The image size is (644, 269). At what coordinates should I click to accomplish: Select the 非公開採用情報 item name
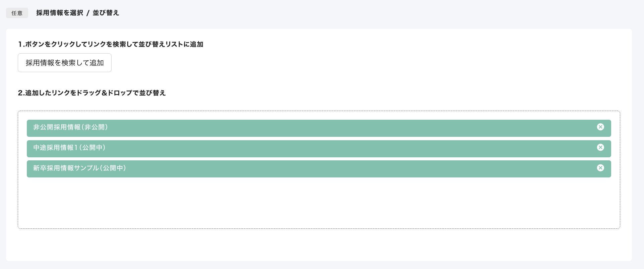57,127
